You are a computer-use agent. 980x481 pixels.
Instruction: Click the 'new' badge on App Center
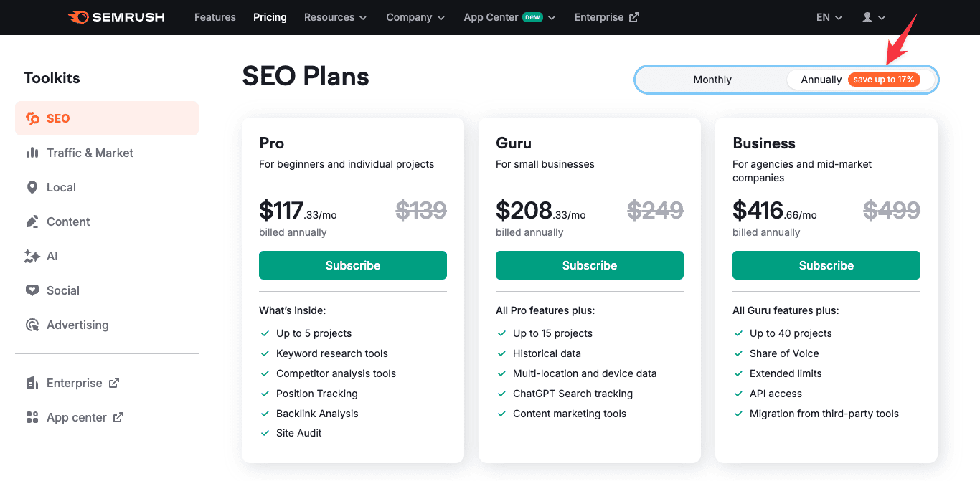532,17
